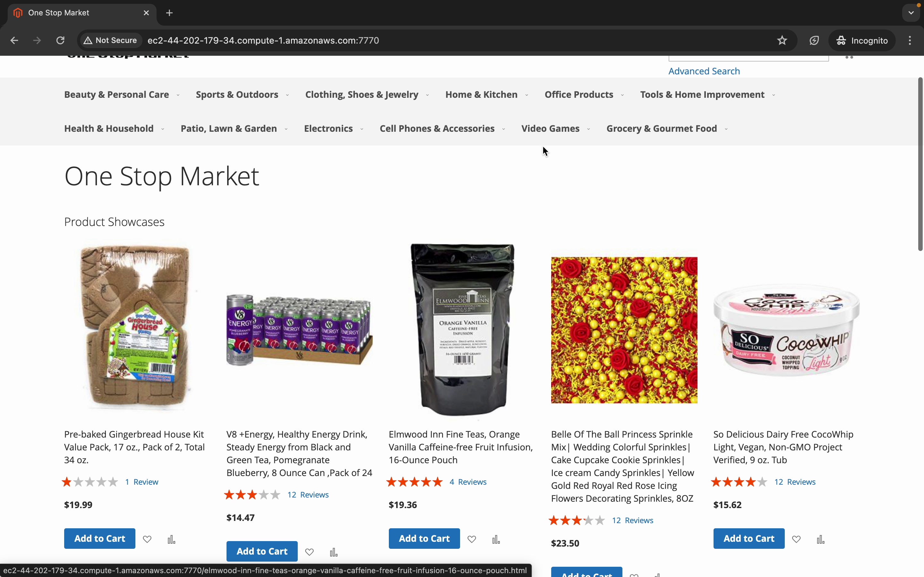The image size is (924, 577).
Task: Click wish list heart for V8 Energy drink
Action: 309,552
